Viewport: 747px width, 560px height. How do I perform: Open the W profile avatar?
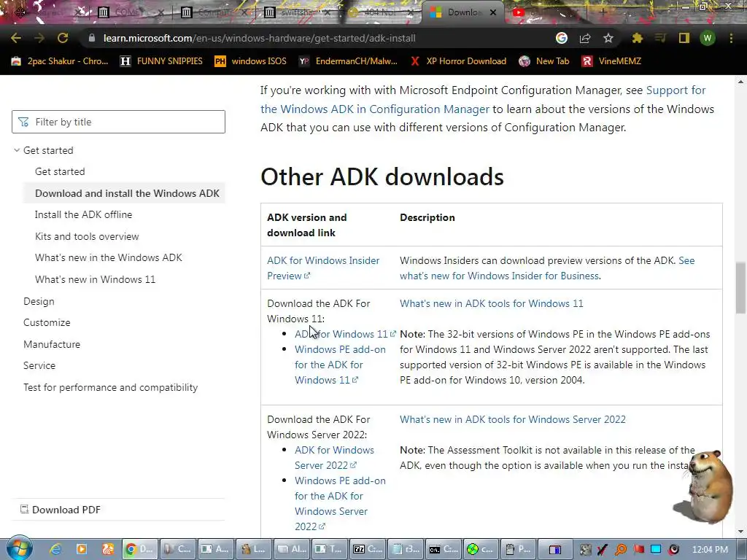click(x=708, y=38)
